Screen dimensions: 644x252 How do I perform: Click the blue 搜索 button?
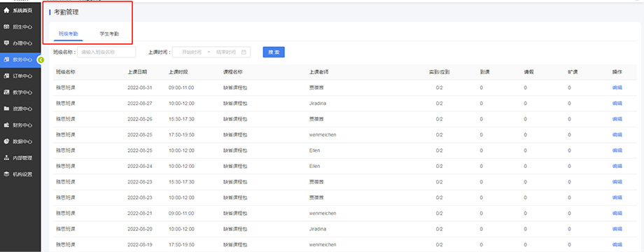274,52
